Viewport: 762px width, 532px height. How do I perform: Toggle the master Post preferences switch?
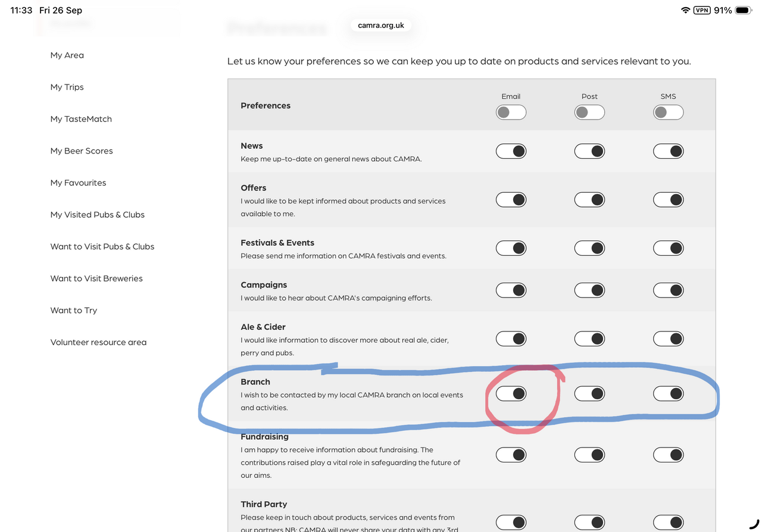click(589, 112)
